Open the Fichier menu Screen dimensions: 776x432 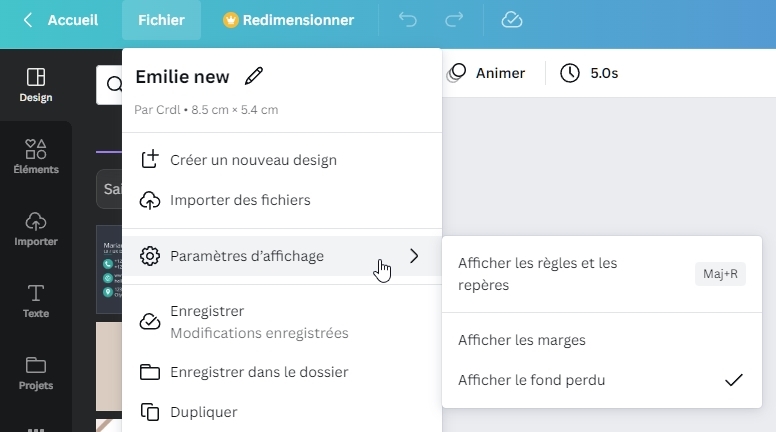pyautogui.click(x=161, y=20)
